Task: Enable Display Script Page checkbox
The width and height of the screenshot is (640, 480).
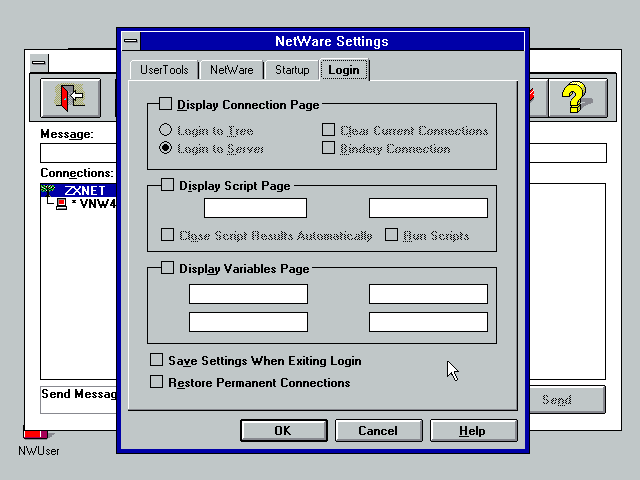Action: 167,185
